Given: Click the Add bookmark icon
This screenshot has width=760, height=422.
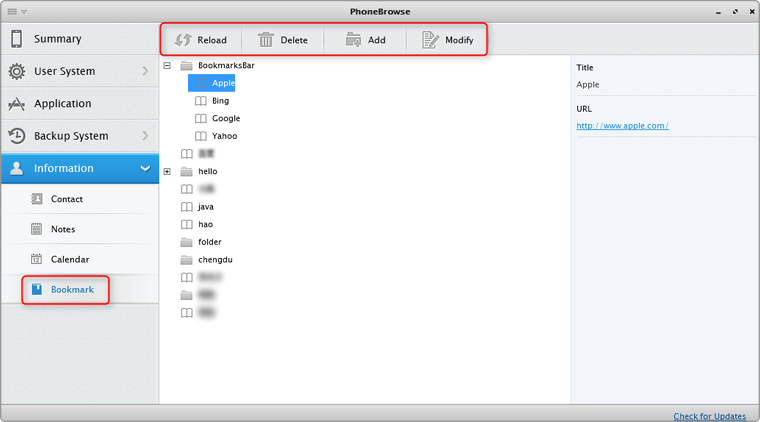Looking at the screenshot, I should 353,40.
